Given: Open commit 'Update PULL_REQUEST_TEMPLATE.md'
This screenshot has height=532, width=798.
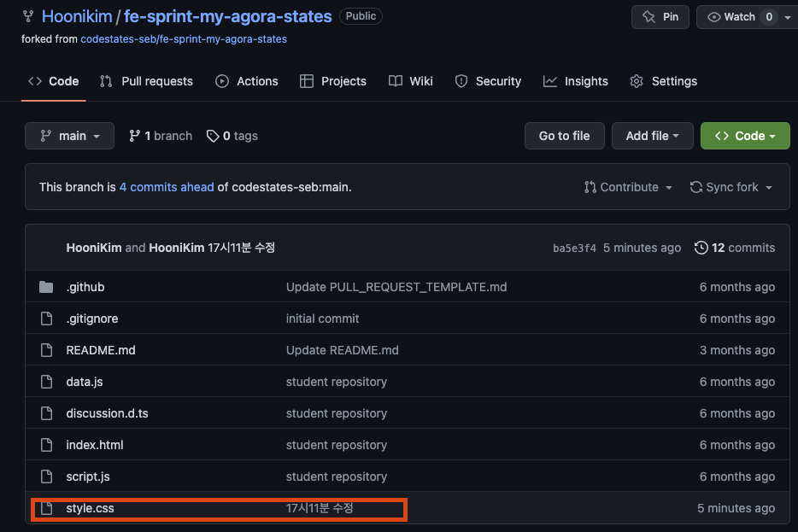Looking at the screenshot, I should coord(396,287).
